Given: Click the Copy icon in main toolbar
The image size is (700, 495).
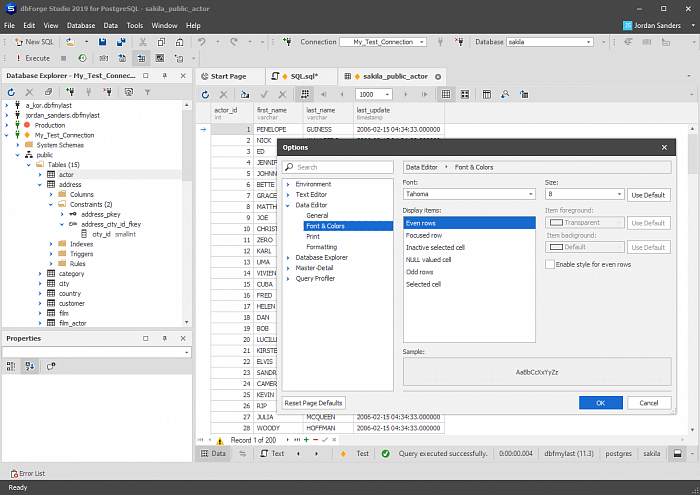Looking at the screenshot, I should pos(161,42).
